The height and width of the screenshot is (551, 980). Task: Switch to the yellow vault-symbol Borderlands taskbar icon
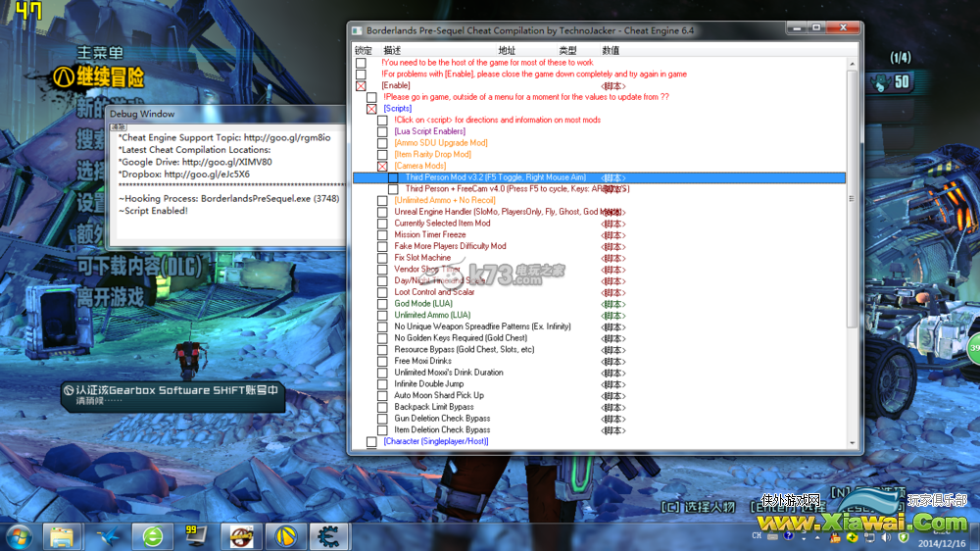pos(285,537)
